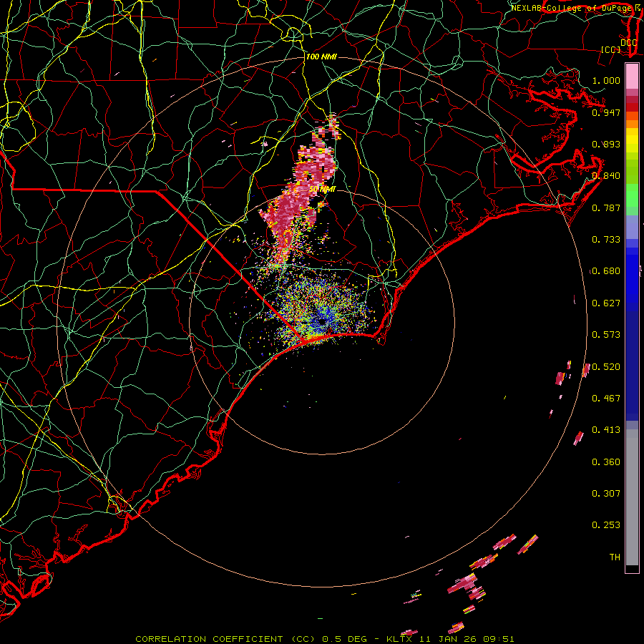Click the 0.627 color scale label
This screenshot has height=644, width=644.
coord(606,303)
